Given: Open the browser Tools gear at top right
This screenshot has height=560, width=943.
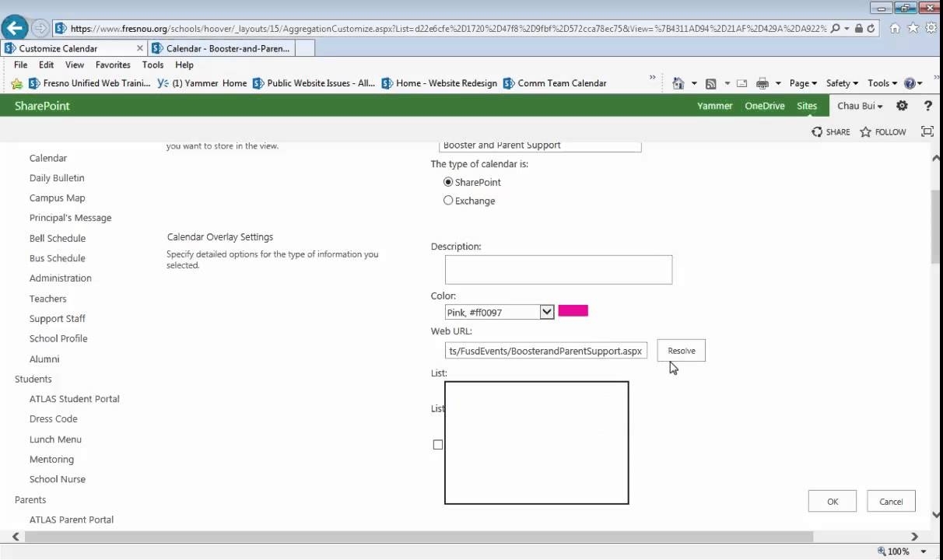Looking at the screenshot, I should [931, 28].
